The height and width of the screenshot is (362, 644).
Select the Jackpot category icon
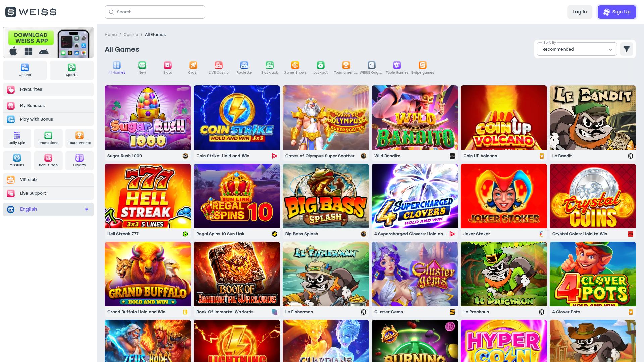tap(321, 65)
